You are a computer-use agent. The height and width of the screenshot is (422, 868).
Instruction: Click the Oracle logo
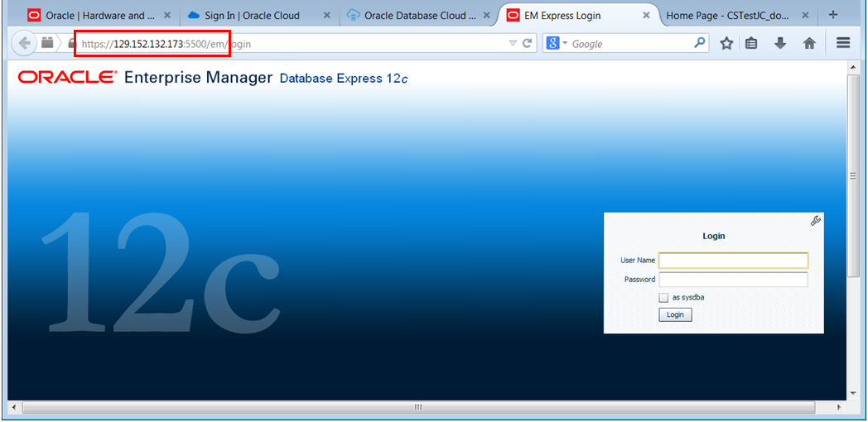[x=68, y=78]
